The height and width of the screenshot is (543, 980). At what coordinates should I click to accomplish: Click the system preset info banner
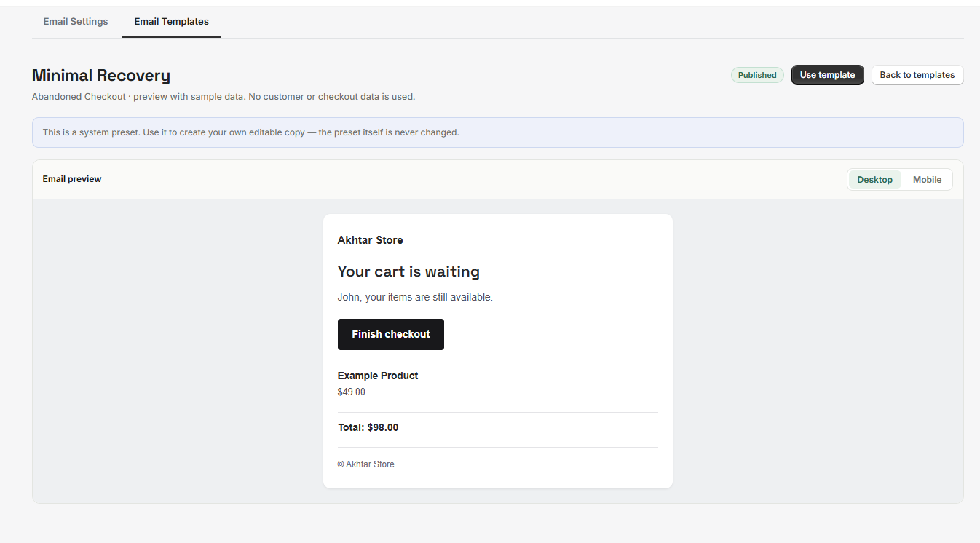[498, 132]
